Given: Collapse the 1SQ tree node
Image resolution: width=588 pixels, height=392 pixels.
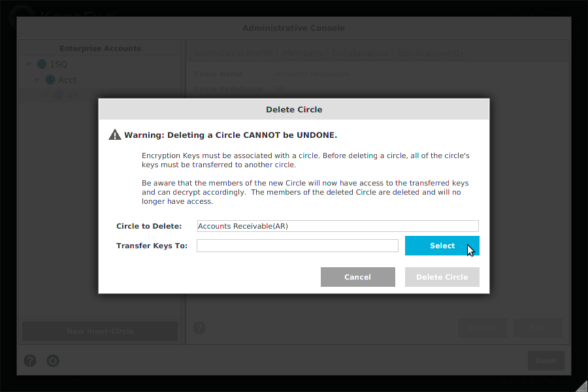Looking at the screenshot, I should pos(29,64).
